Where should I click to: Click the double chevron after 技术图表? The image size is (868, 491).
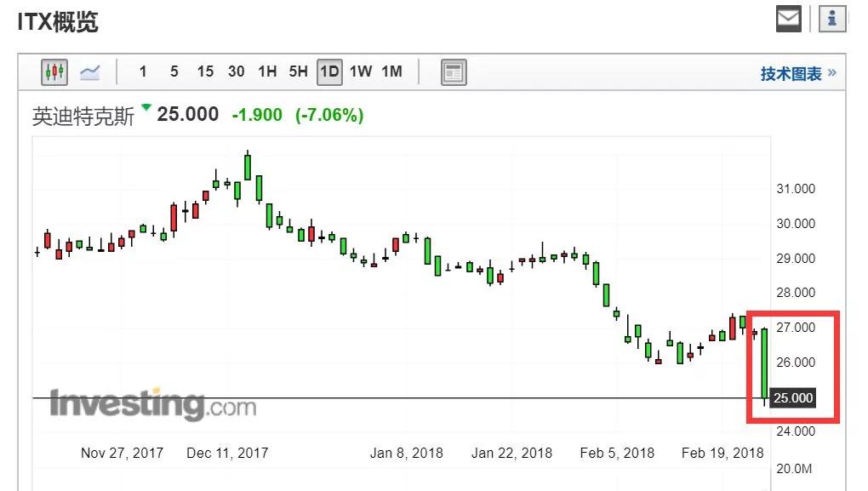831,72
